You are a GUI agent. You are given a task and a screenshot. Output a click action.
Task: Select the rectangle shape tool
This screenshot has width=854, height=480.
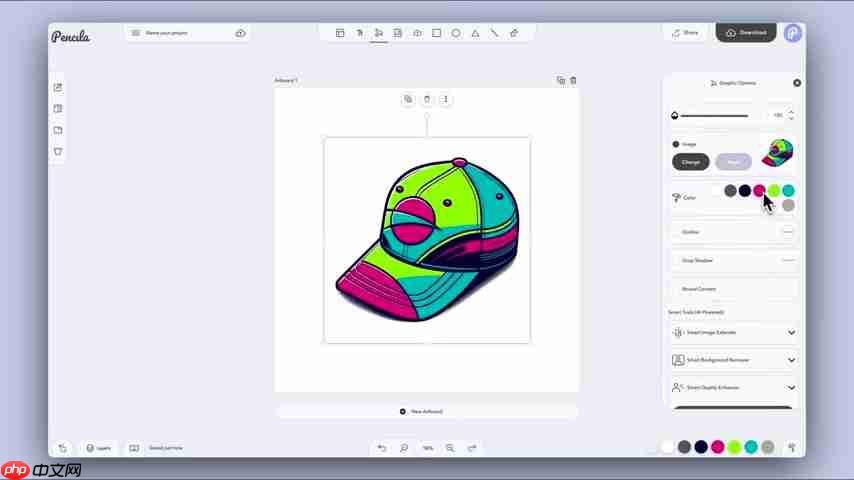(x=436, y=33)
